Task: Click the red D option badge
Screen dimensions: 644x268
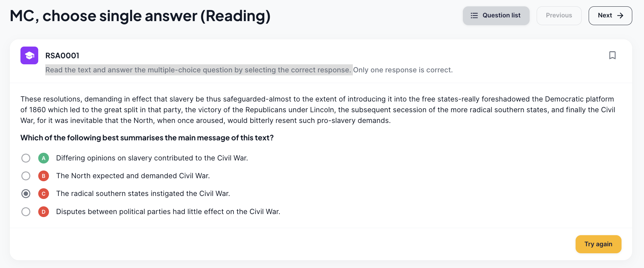Action: pos(44,212)
